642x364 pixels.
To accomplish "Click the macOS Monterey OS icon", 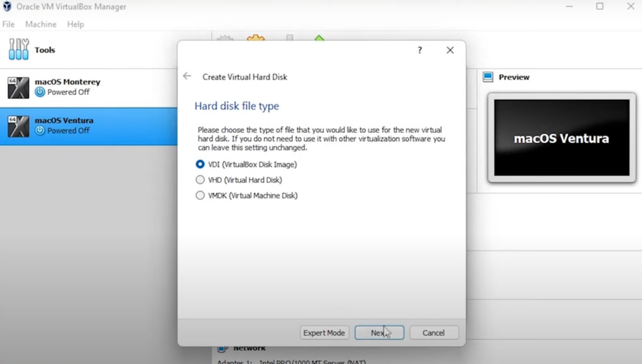I will pos(18,88).
